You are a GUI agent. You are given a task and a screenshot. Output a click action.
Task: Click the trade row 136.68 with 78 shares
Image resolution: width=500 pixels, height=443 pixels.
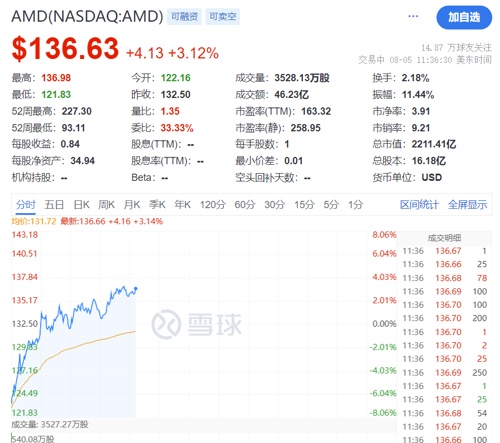point(445,278)
